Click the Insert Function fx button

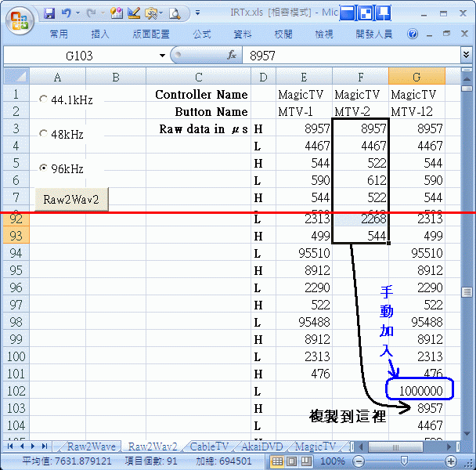[232, 56]
